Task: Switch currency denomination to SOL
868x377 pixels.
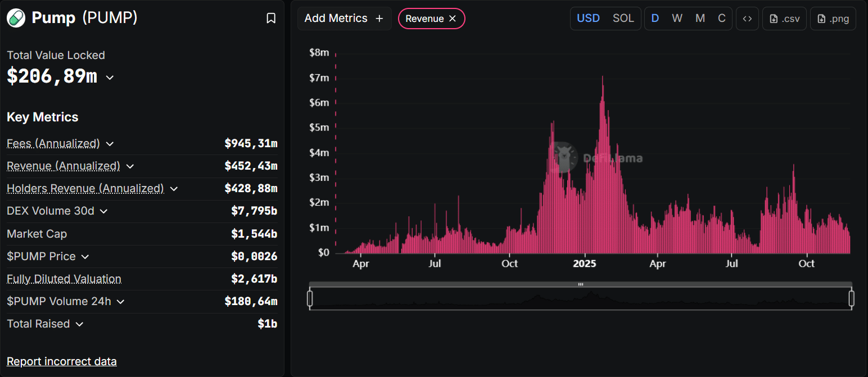Action: click(623, 19)
